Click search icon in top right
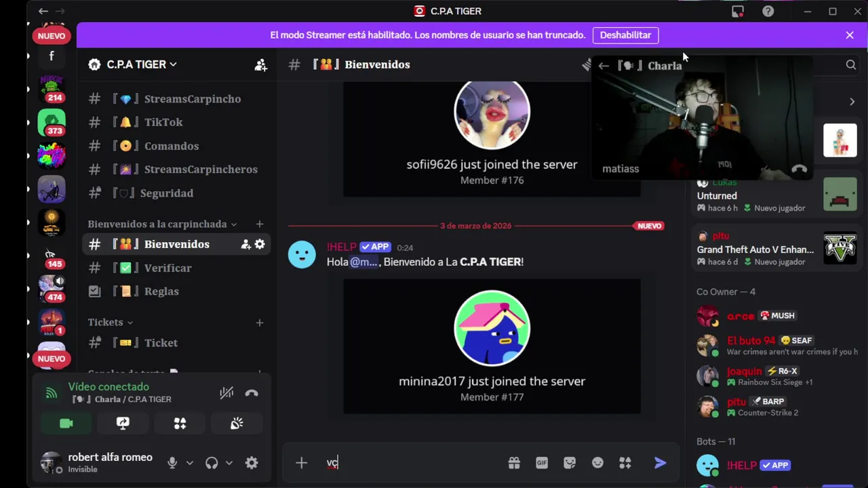868x488 pixels. pyautogui.click(x=850, y=64)
